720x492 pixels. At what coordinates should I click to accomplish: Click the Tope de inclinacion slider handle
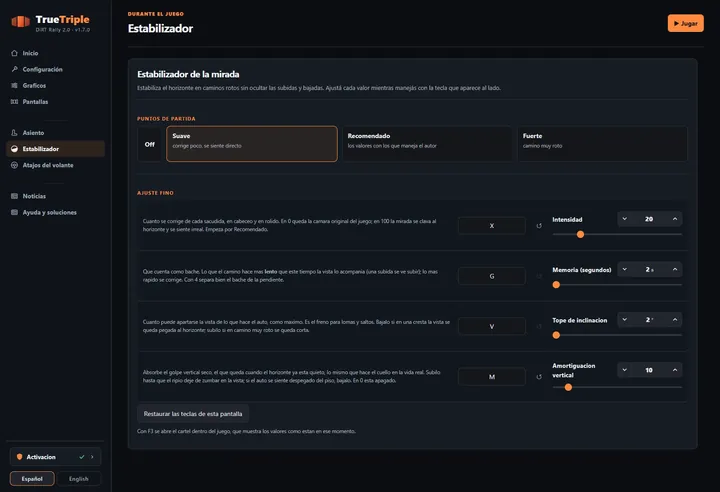click(556, 335)
